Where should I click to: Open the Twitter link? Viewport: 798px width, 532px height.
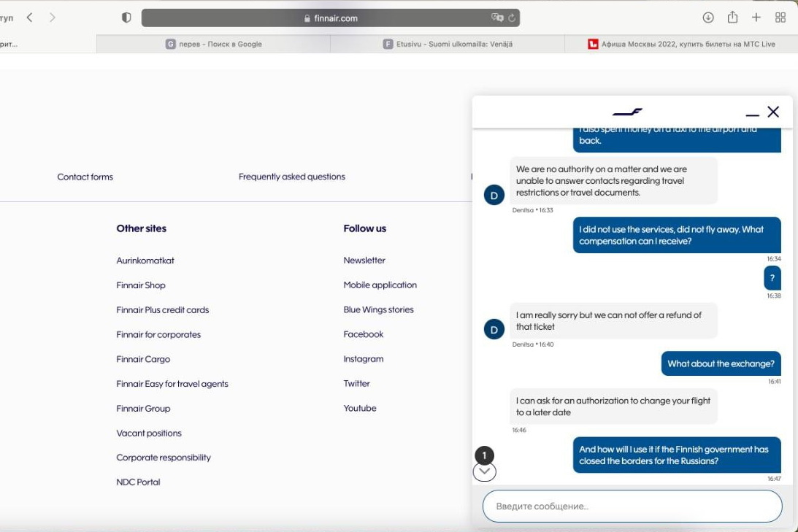(357, 383)
